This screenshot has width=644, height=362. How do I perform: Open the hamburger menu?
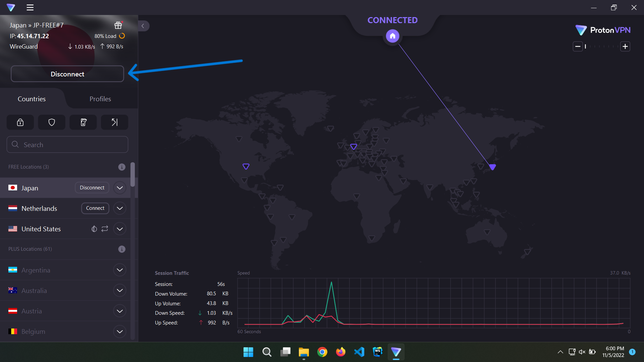tap(30, 7)
